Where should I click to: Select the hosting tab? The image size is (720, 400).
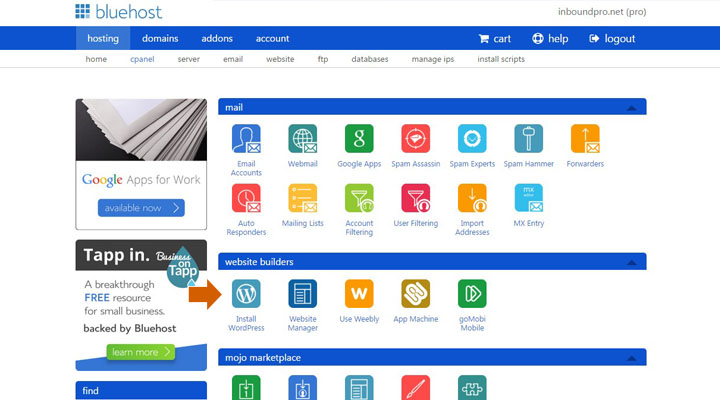pos(103,38)
